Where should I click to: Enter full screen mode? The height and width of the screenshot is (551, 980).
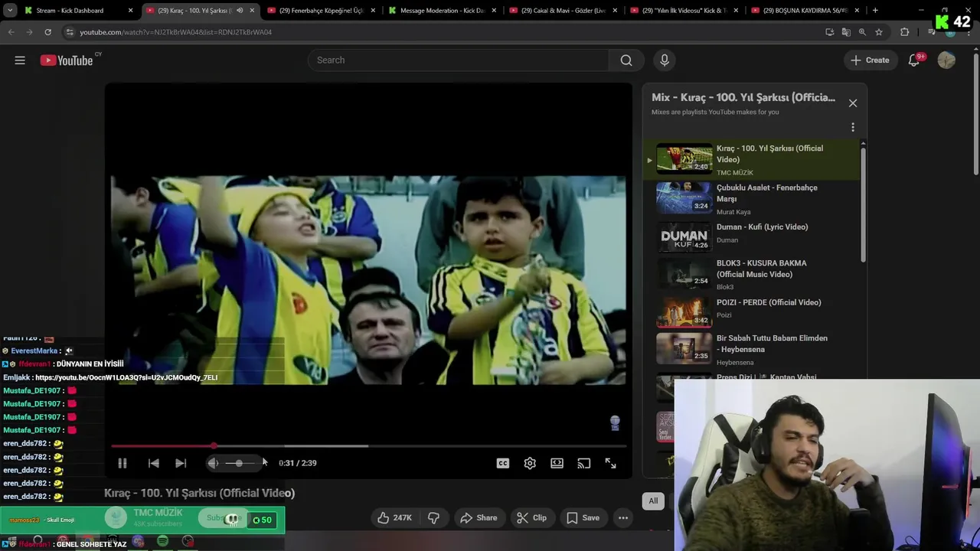(x=611, y=463)
